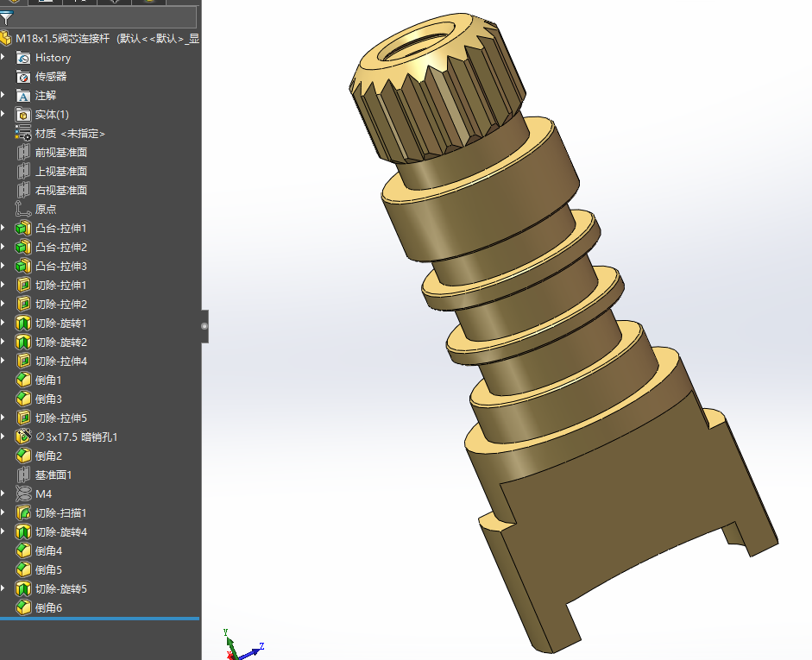Expand the 切除-旋转5 feature
Screen dimensions: 812x660
tap(3, 588)
